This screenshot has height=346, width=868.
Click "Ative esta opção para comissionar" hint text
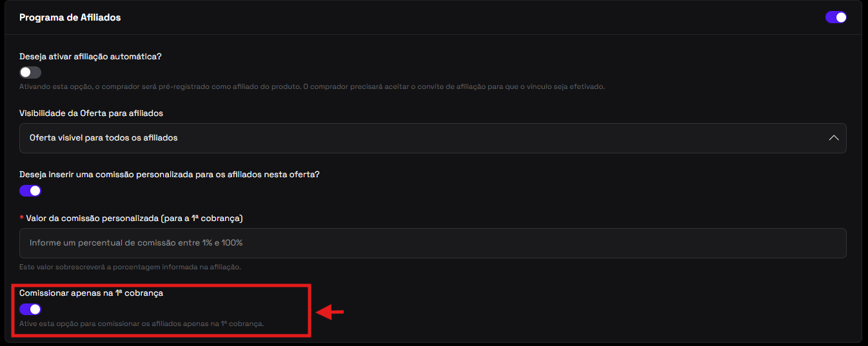click(x=141, y=323)
